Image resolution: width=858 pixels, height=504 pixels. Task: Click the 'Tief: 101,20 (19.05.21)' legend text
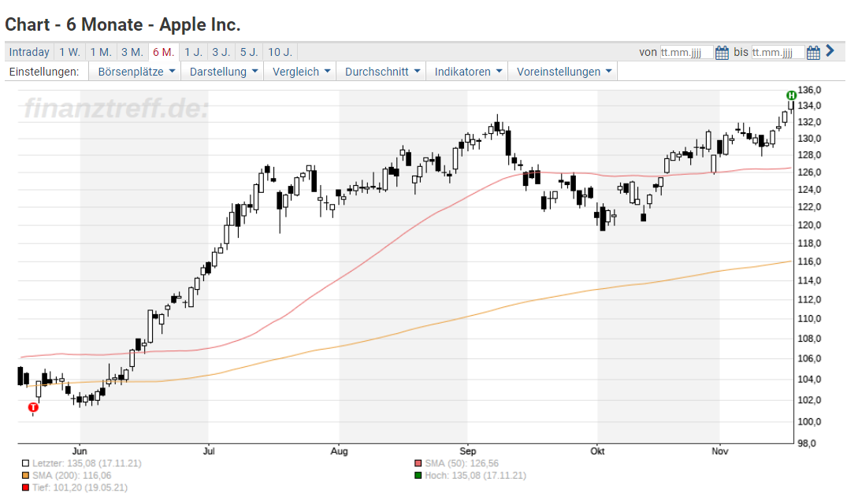[x=80, y=487]
